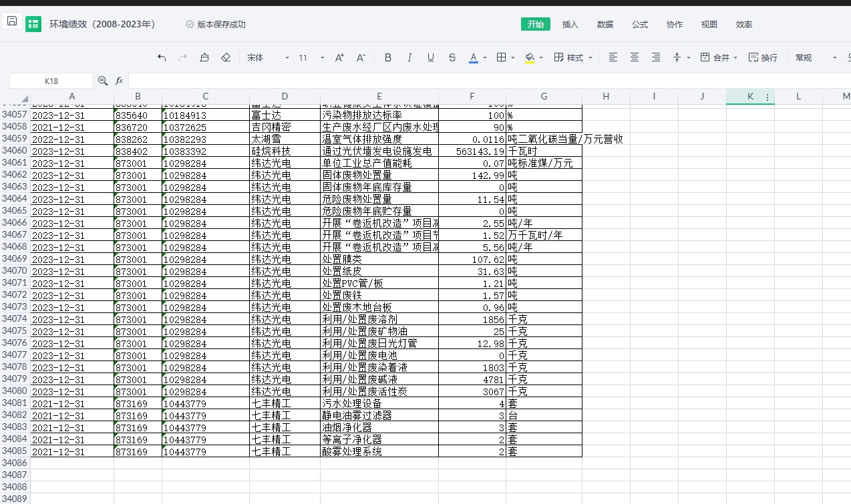The width and height of the screenshot is (851, 504).
Task: Click the formula bar input
Action: point(490,81)
